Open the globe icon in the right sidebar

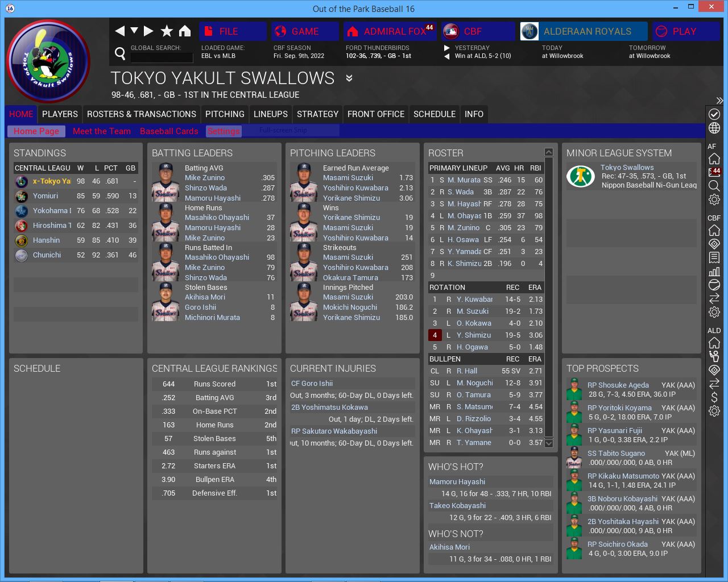pyautogui.click(x=714, y=128)
